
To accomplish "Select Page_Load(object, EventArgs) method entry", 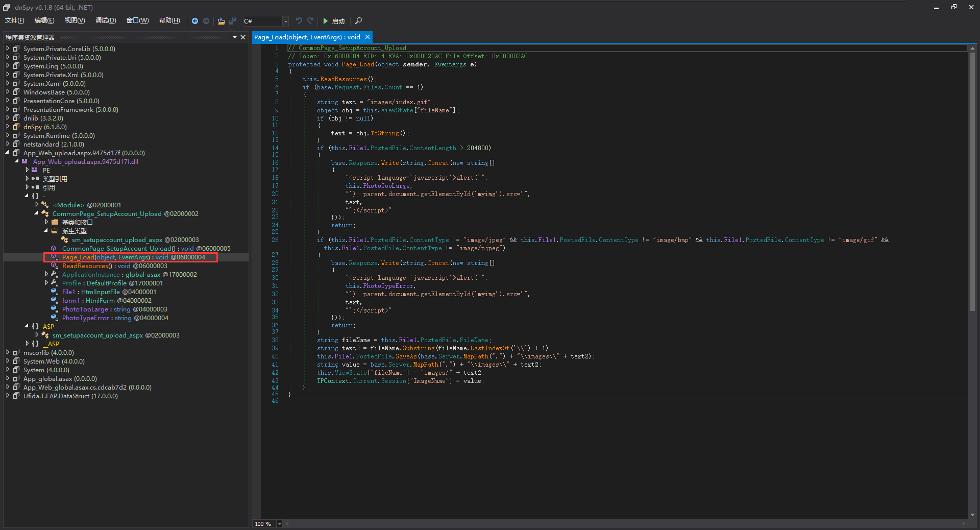I will tap(134, 257).
